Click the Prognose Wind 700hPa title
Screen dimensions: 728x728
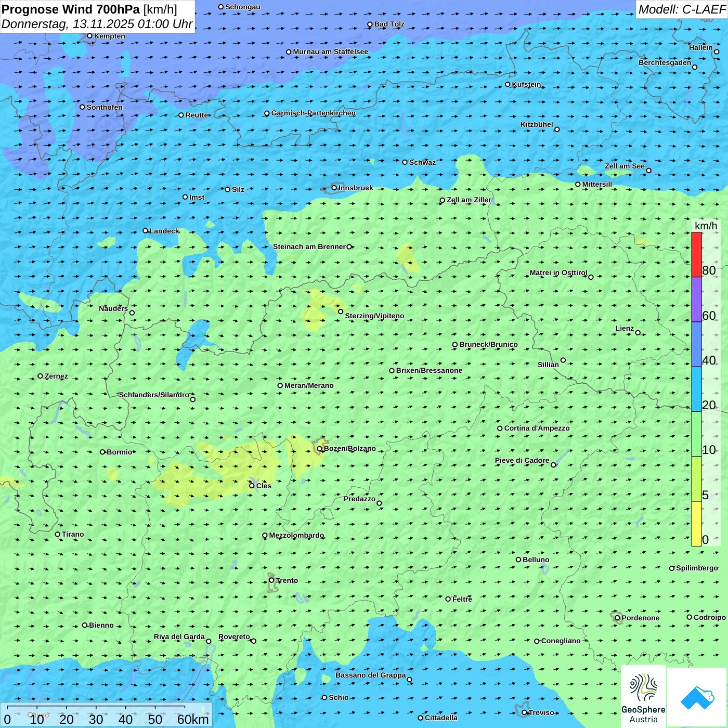[x=89, y=9]
